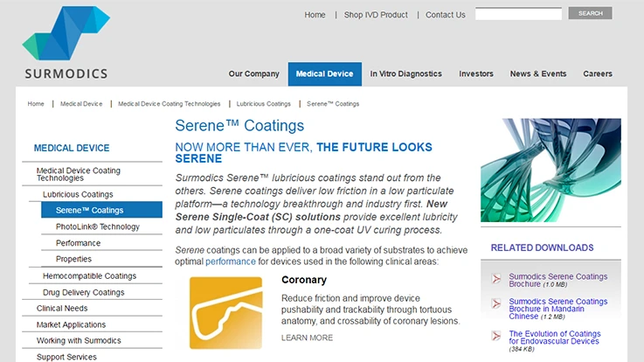Select Investors in the main navigation
This screenshot has width=644, height=362.
[x=476, y=74]
